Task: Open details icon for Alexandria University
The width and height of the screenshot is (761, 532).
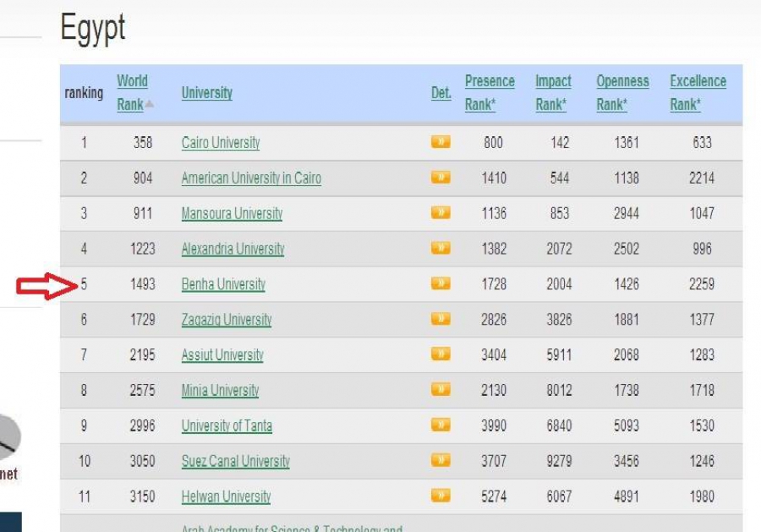Action: point(441,248)
